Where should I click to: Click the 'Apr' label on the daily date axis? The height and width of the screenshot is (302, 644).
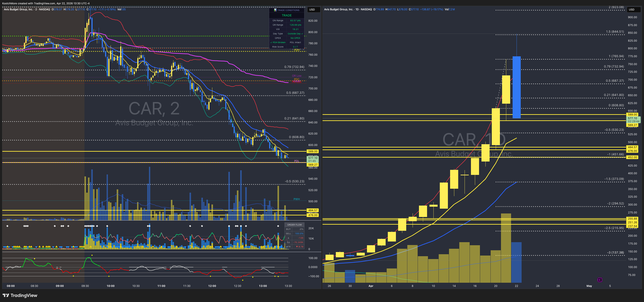click(371, 286)
